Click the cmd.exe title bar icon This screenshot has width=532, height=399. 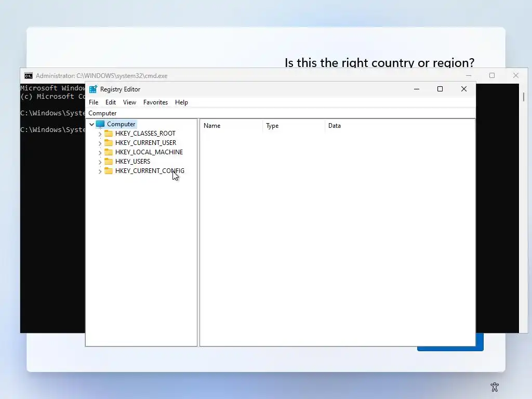[x=29, y=76]
